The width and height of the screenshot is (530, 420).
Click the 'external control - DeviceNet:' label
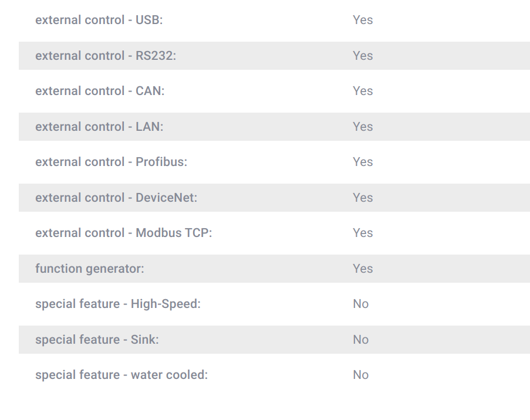(116, 198)
